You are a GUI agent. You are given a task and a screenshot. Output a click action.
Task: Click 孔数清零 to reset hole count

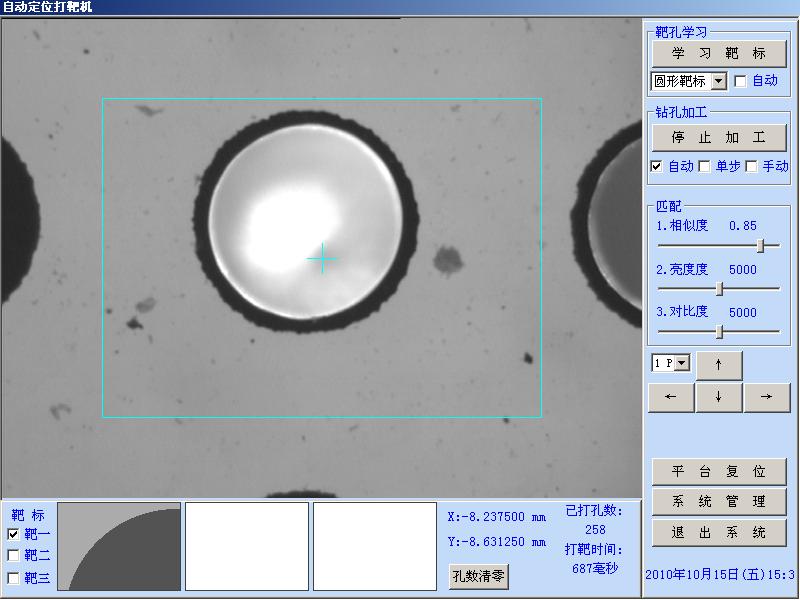[479, 576]
